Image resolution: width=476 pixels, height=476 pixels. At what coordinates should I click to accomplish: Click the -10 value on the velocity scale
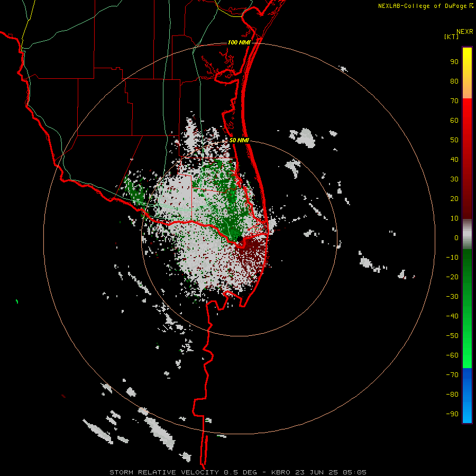(x=452, y=258)
